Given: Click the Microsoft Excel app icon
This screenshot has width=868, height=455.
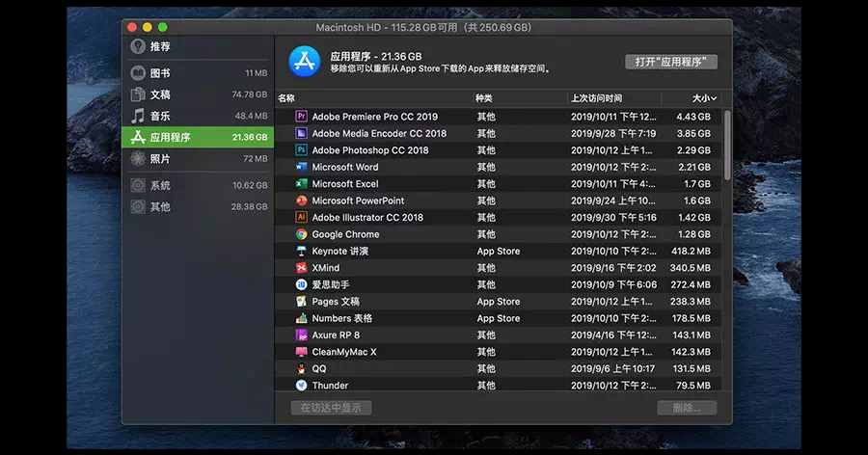Looking at the screenshot, I should (x=301, y=184).
